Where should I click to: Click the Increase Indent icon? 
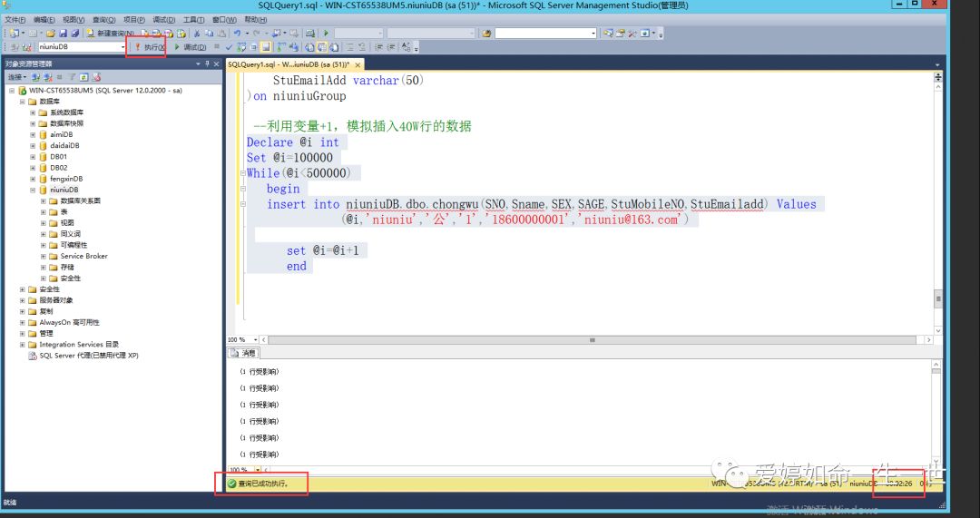tap(392, 47)
